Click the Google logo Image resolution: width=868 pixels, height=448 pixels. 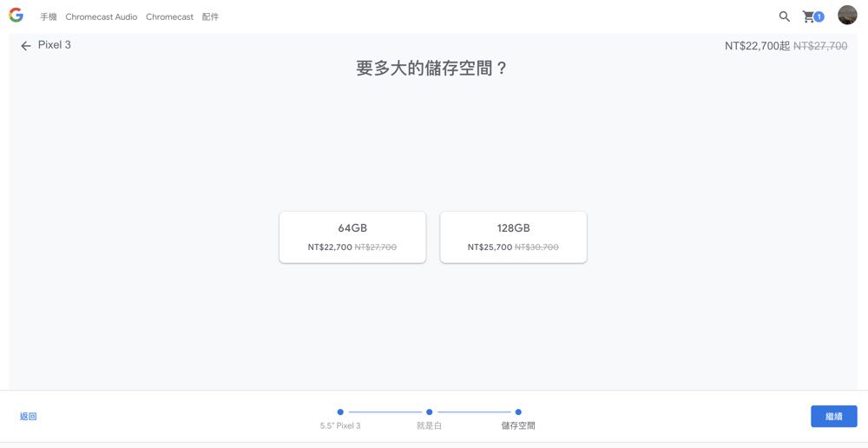(16, 16)
